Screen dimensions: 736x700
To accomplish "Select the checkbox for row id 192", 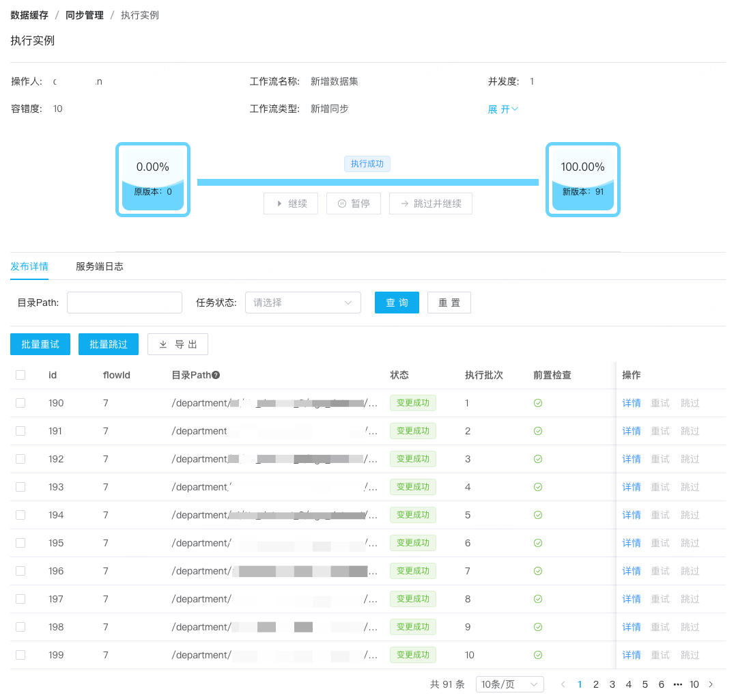I will pyautogui.click(x=20, y=459).
